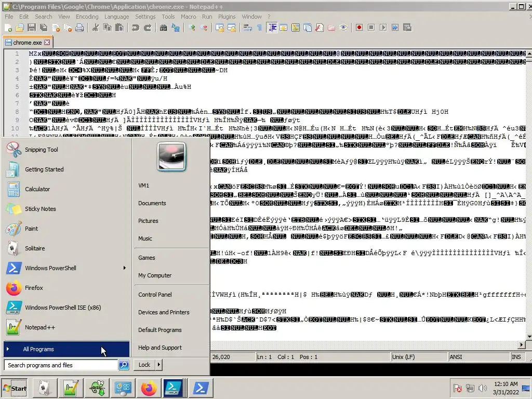The width and height of the screenshot is (532, 399).
Task: Open the File menu
Action: [x=9, y=17]
